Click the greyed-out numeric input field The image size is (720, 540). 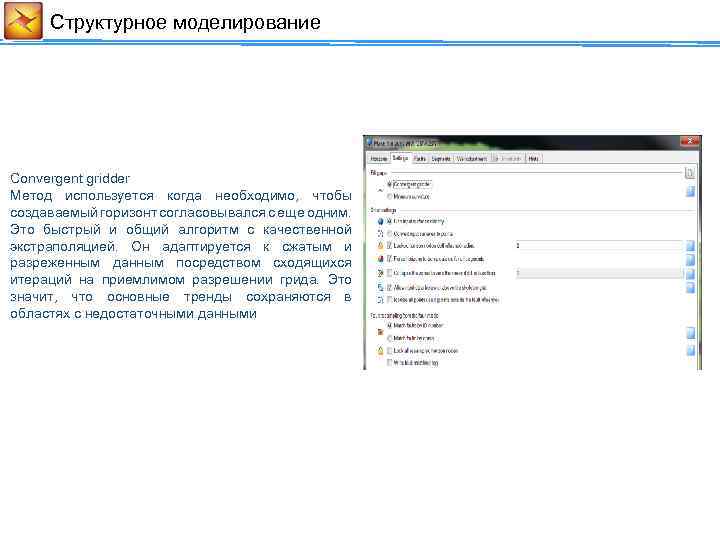pos(599,273)
